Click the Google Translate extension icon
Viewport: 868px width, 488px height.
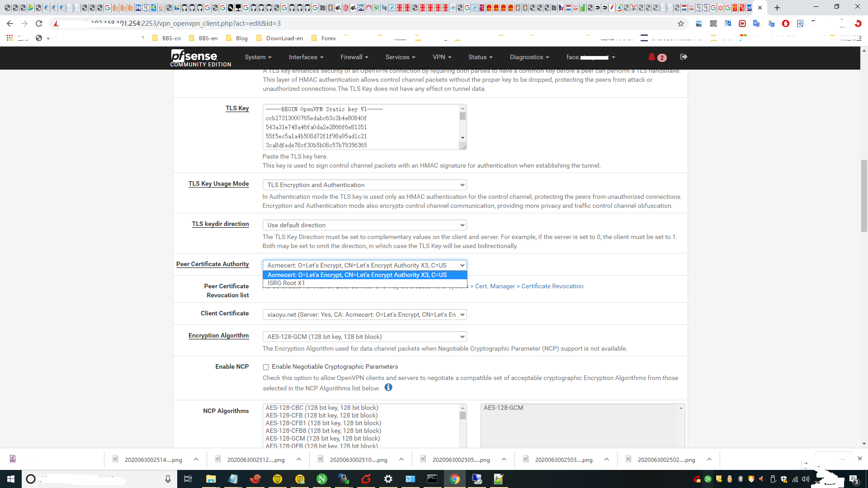(756, 23)
